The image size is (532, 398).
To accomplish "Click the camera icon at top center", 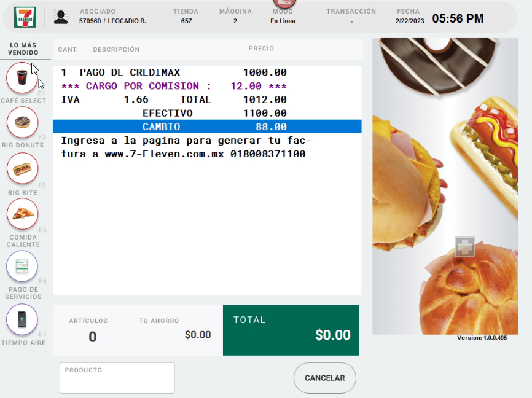I will [284, 3].
